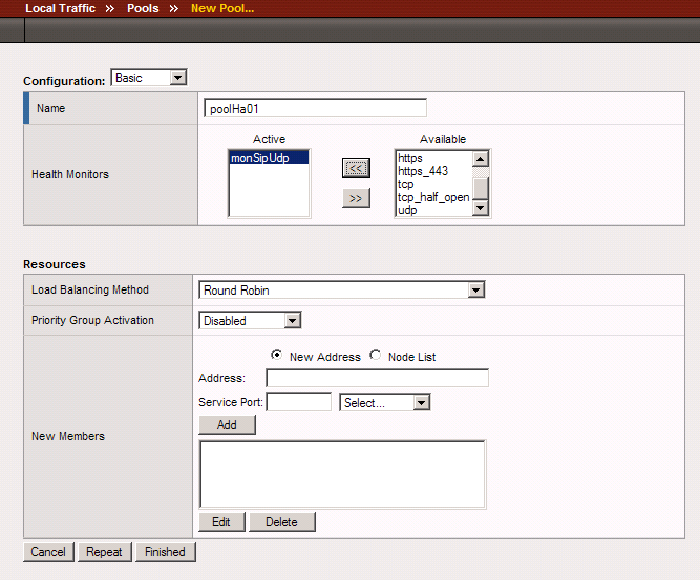Click the << move-to-Active button
This screenshot has height=580, width=700.
[x=356, y=168]
